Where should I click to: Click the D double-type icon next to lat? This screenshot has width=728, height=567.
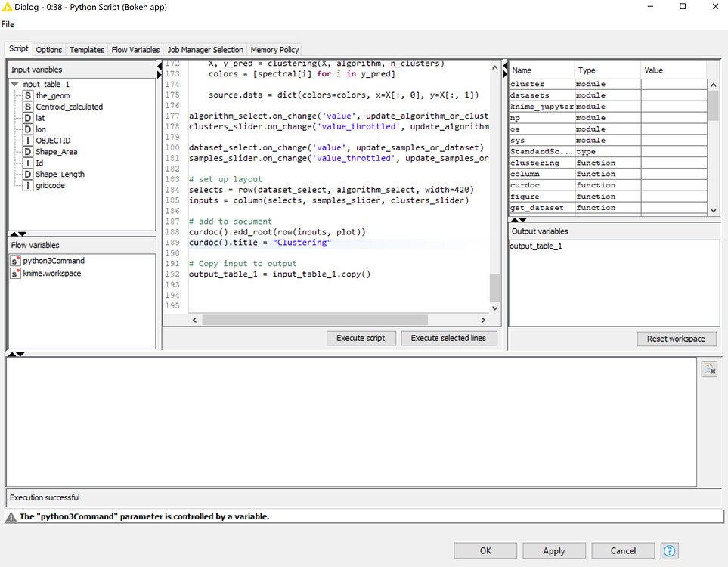tap(27, 118)
